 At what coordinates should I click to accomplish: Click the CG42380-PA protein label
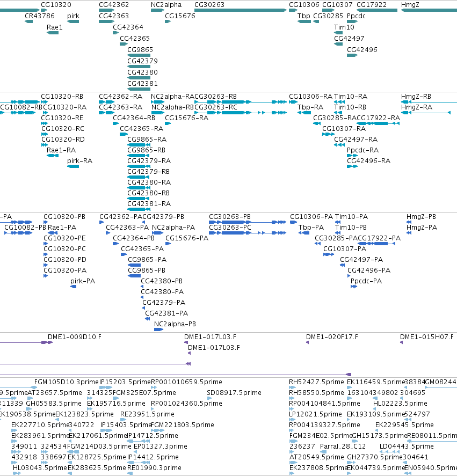coord(162,291)
